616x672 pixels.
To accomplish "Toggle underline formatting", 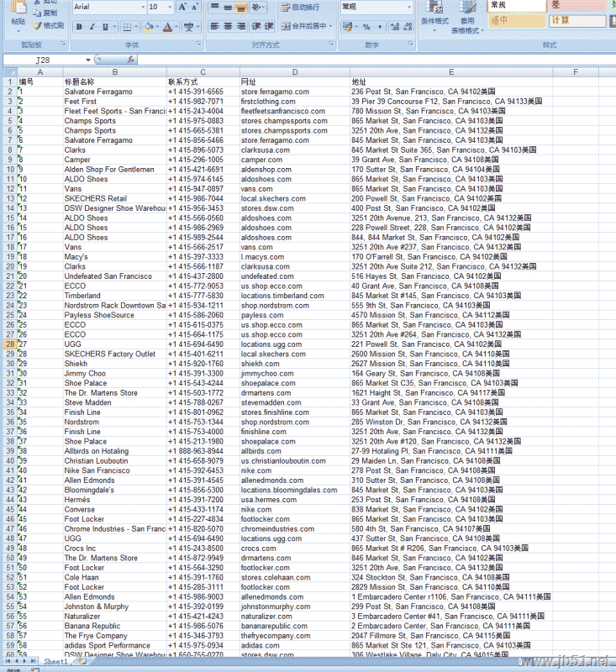I will 105,27.
